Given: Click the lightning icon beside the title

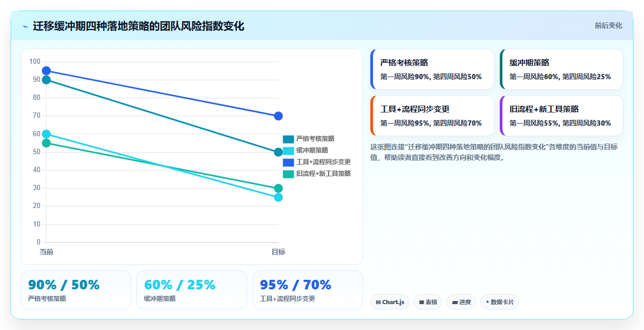Looking at the screenshot, I should 25,26.
